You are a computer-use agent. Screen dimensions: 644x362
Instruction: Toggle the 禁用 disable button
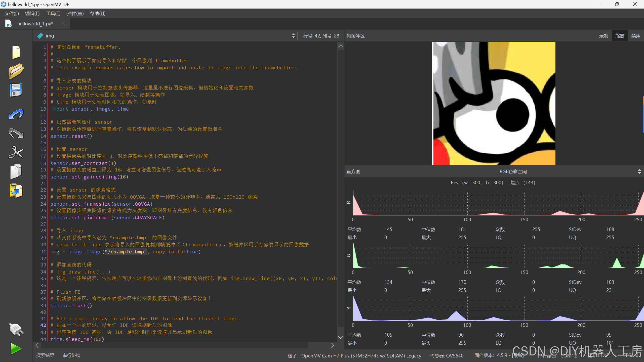636,36
